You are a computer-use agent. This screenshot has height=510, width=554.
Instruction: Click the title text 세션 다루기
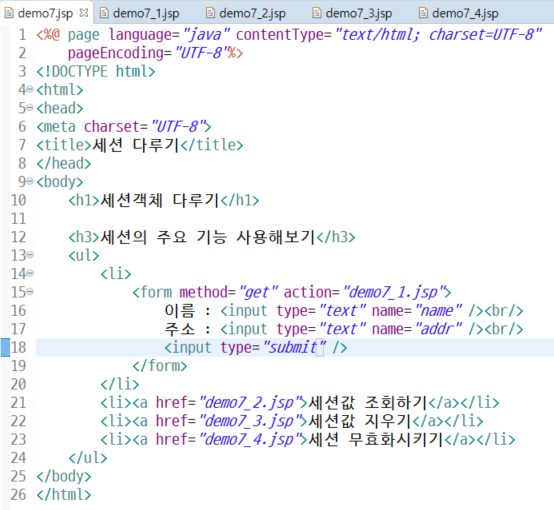[x=136, y=145]
